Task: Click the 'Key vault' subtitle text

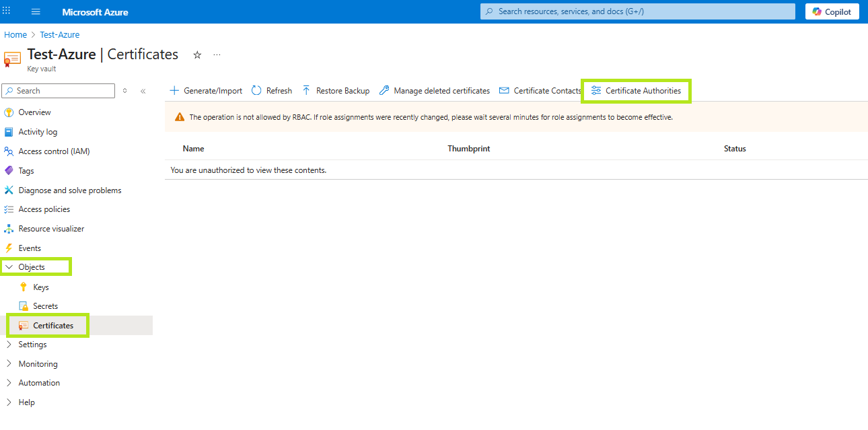Action: click(x=42, y=69)
